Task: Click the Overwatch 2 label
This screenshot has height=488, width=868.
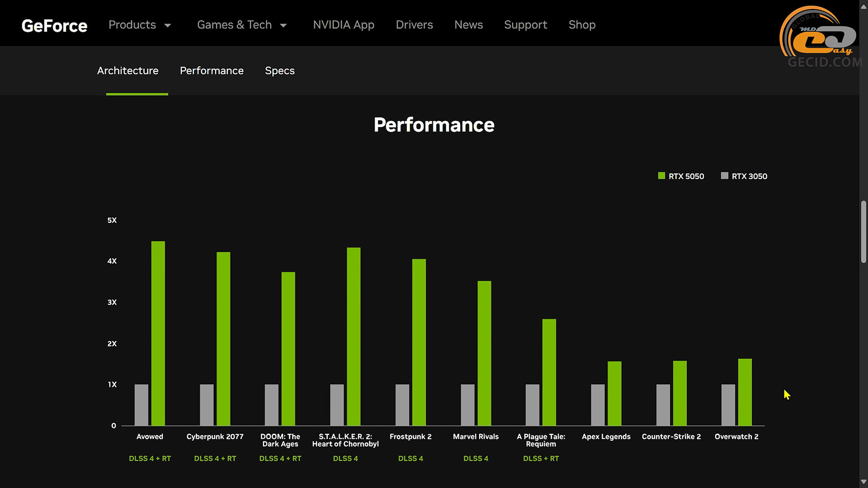Action: click(736, 436)
